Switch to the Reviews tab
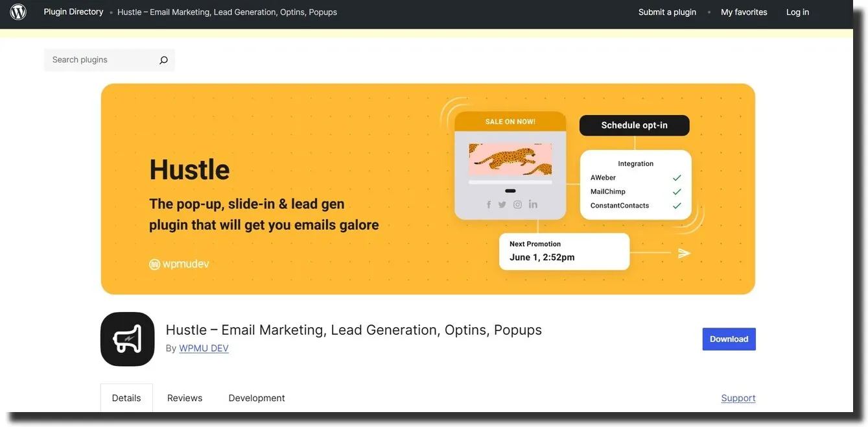Image resolution: width=868 pixels, height=427 pixels. click(x=185, y=398)
